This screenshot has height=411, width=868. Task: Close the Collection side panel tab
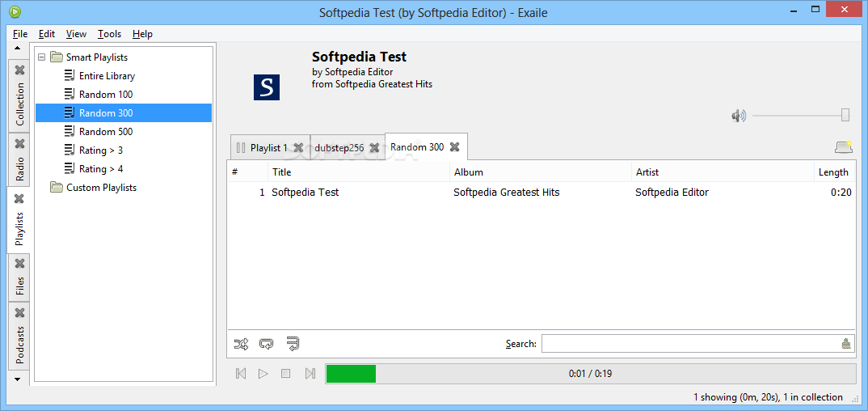pos(20,70)
